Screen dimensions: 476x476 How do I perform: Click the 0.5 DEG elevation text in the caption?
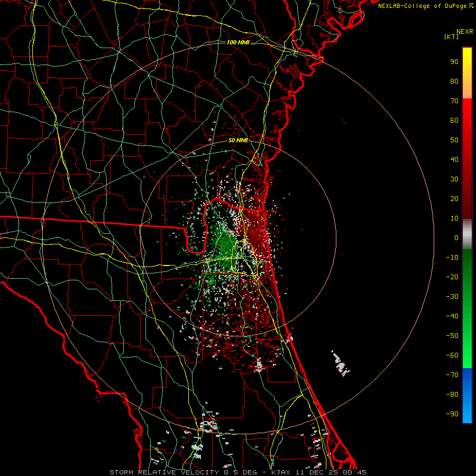point(241,472)
